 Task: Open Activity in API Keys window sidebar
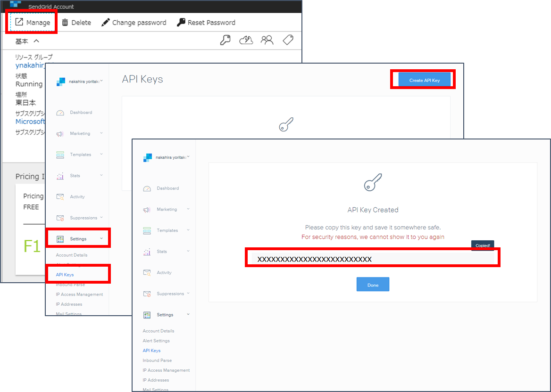pos(77,196)
